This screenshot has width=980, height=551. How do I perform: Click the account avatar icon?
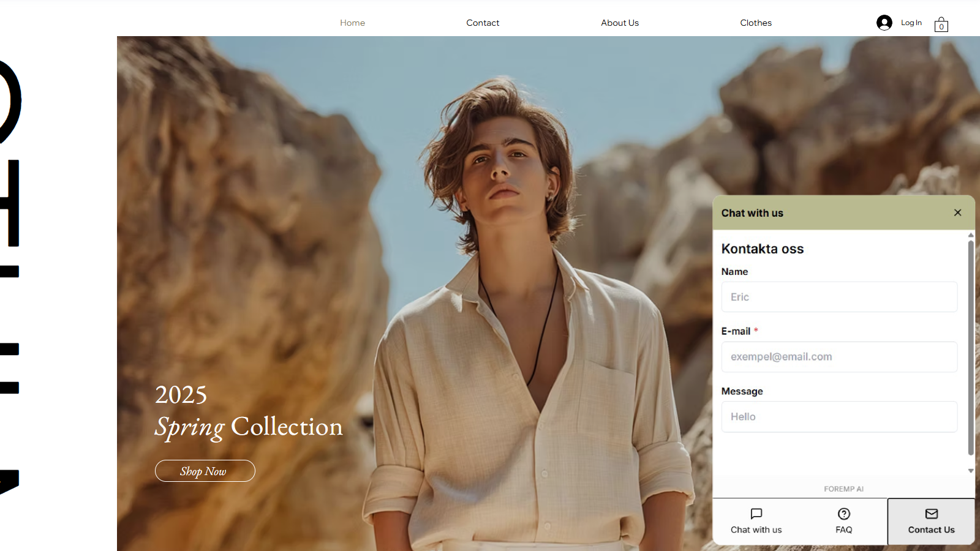884,22
